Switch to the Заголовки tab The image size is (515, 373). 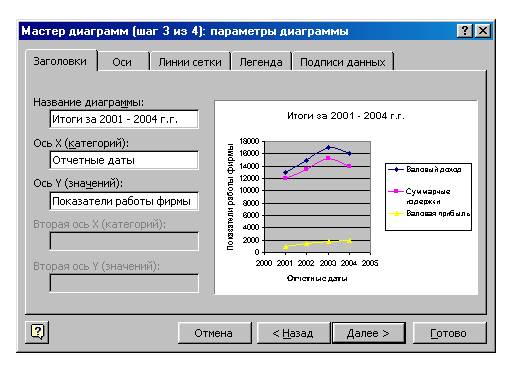pos(60,61)
